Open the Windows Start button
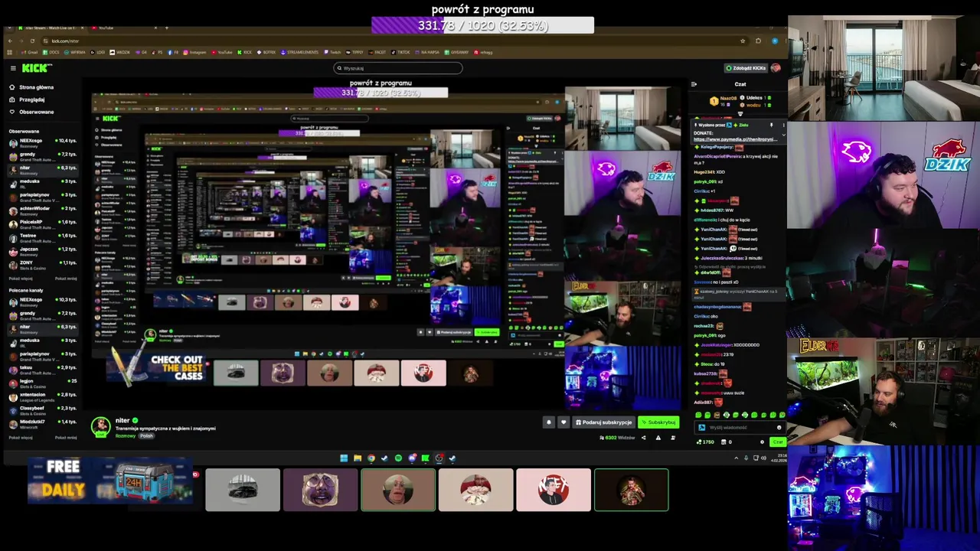Image resolution: width=980 pixels, height=551 pixels. [x=344, y=458]
